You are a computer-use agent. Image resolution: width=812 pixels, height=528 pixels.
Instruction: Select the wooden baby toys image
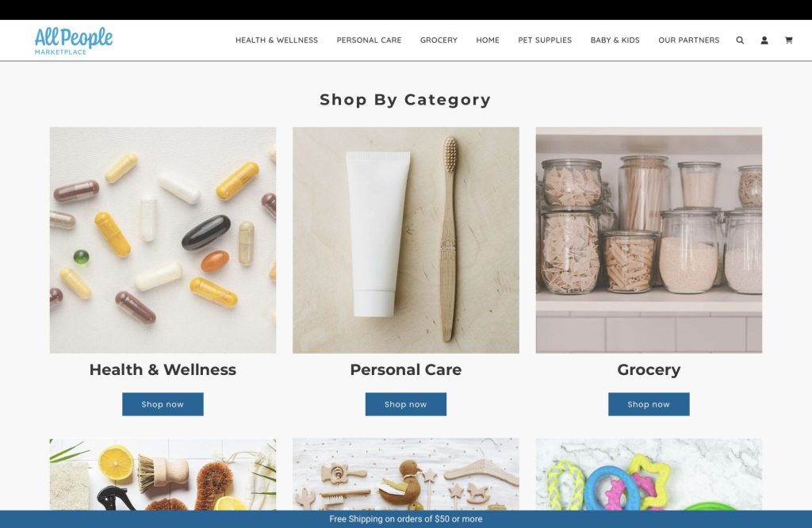[405, 474]
